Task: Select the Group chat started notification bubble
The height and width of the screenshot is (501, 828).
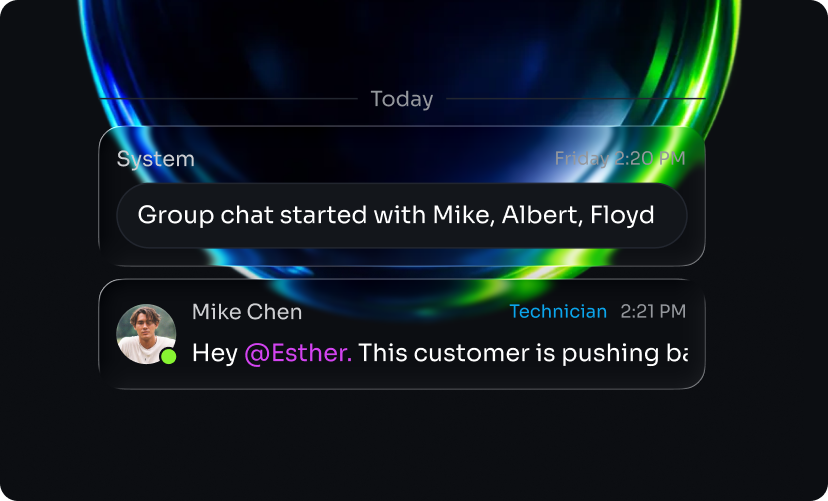Action: click(x=402, y=215)
